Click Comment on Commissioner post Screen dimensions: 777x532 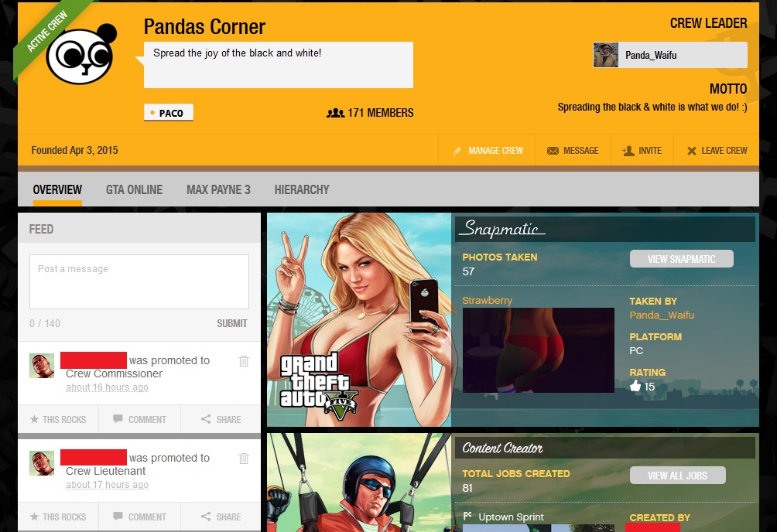tap(140, 419)
